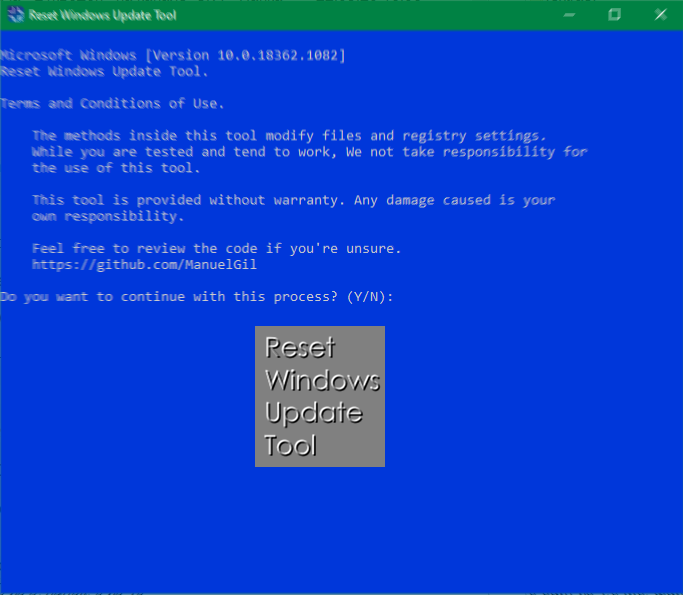The width and height of the screenshot is (683, 595).
Task: Click the 'Do you want to continue' prompt line
Action: (x=196, y=297)
